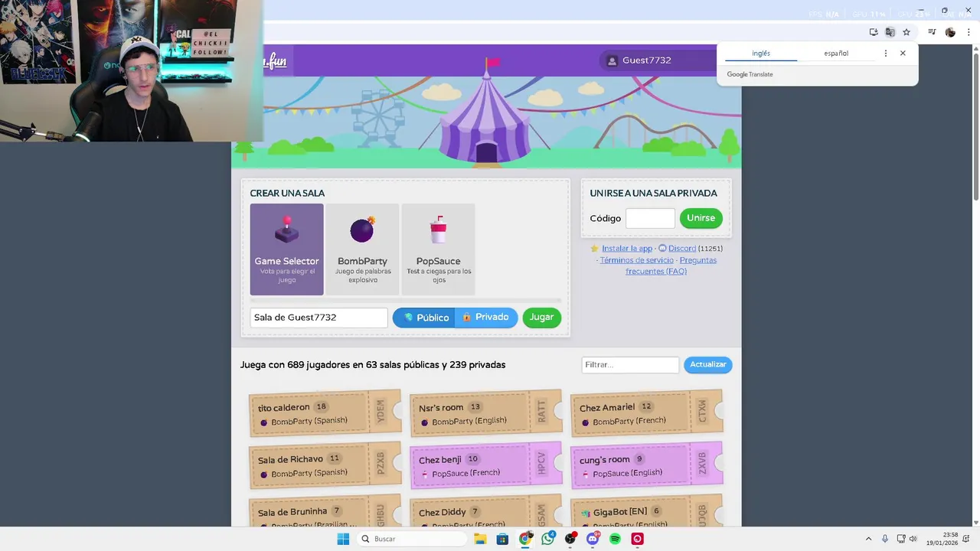Open the volume tray icon
The height and width of the screenshot is (551, 980).
pos(913,539)
